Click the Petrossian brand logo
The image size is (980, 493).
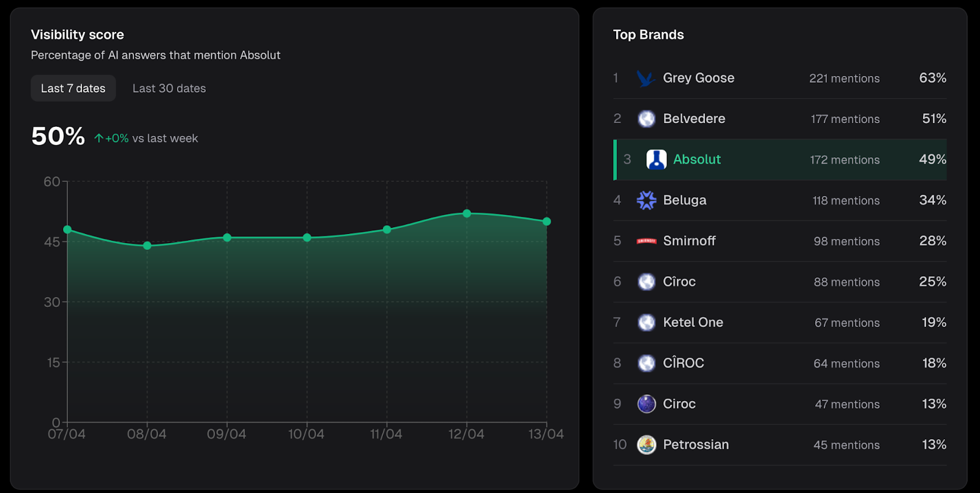coord(646,445)
